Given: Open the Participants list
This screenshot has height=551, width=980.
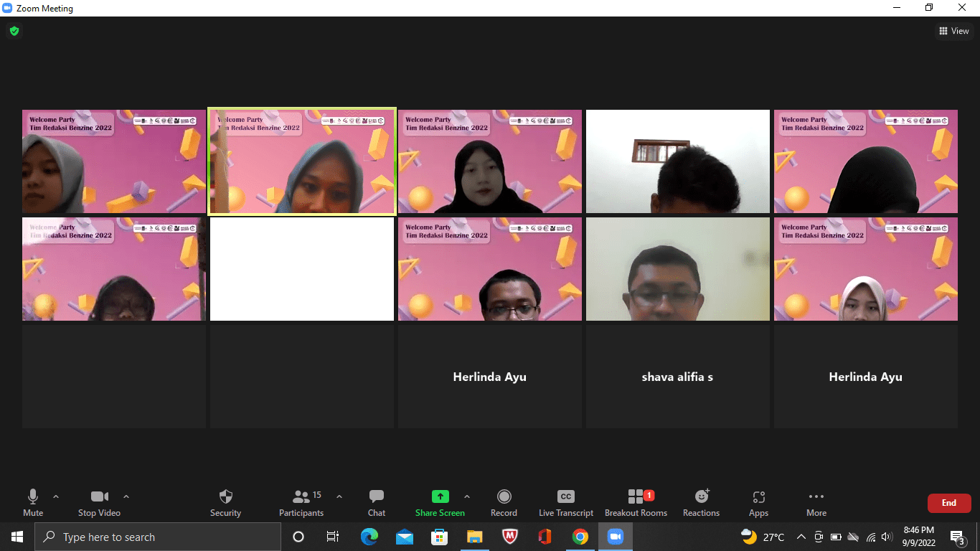Looking at the screenshot, I should pyautogui.click(x=301, y=502).
